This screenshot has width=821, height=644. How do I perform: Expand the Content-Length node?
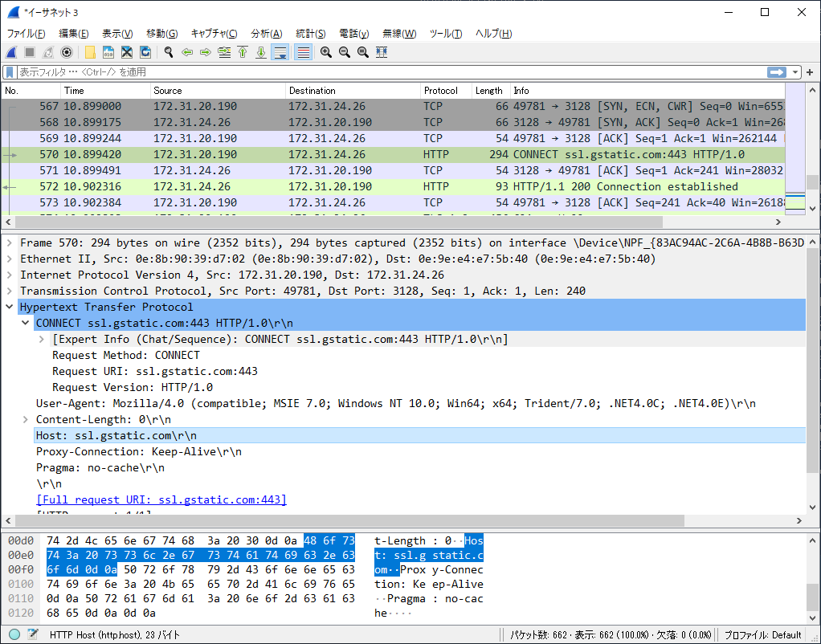[x=25, y=419]
